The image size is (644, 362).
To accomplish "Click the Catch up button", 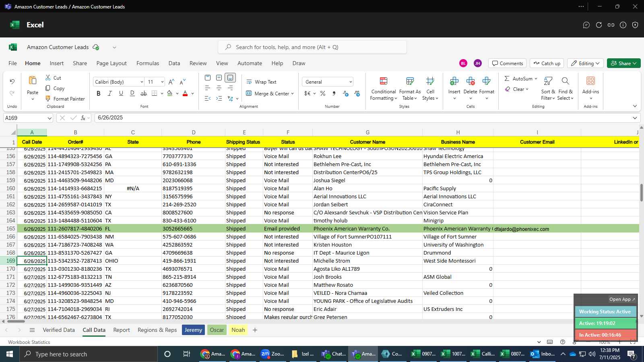I will [547, 63].
